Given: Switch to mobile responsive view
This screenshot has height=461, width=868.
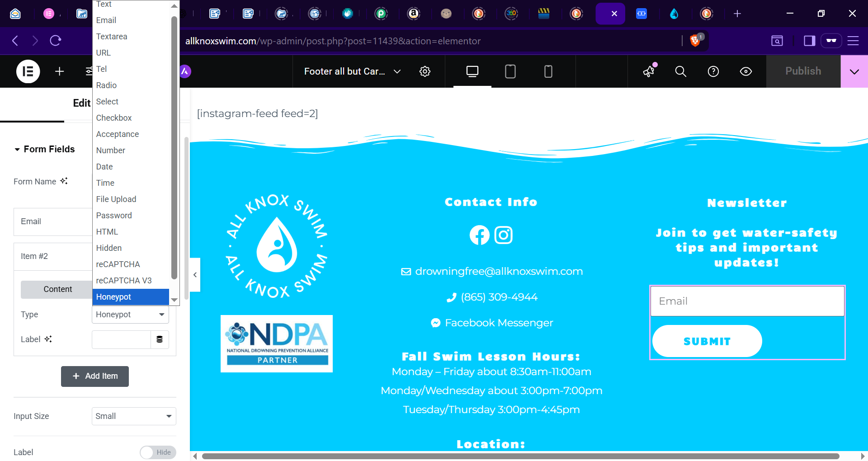Looking at the screenshot, I should pos(548,71).
